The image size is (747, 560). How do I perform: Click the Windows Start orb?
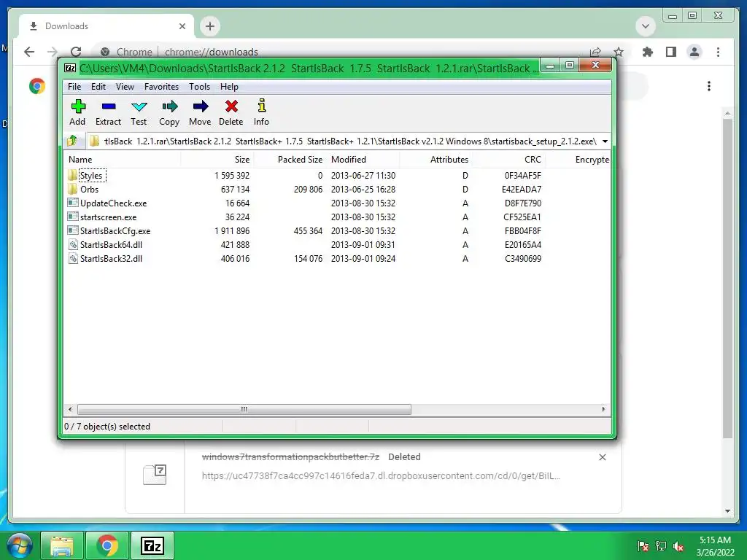pos(20,545)
